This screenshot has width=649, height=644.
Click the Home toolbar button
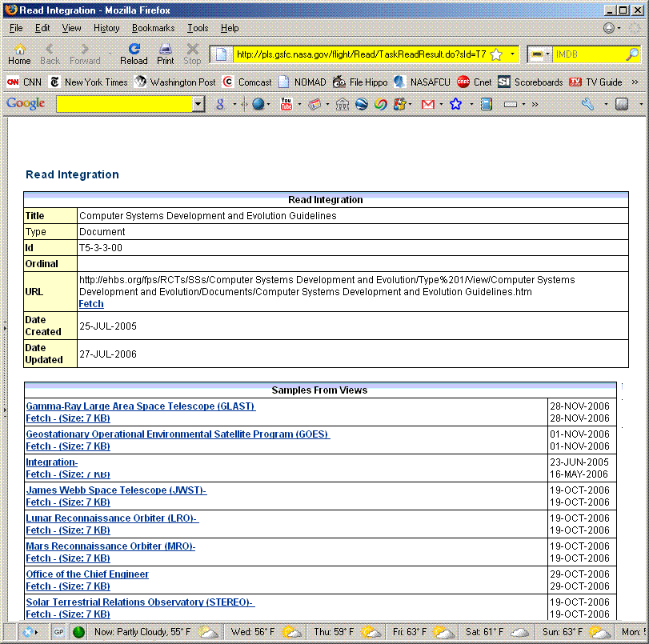click(19, 54)
